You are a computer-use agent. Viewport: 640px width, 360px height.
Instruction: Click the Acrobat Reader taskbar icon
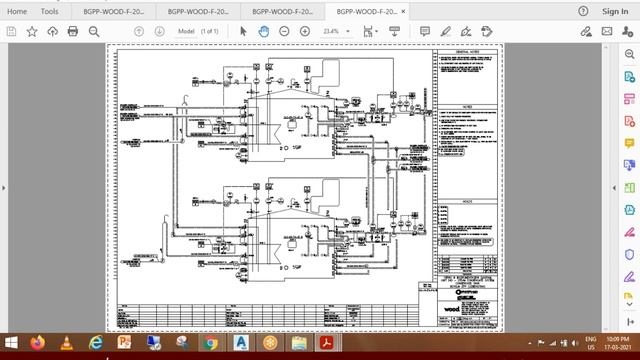pos(327,343)
